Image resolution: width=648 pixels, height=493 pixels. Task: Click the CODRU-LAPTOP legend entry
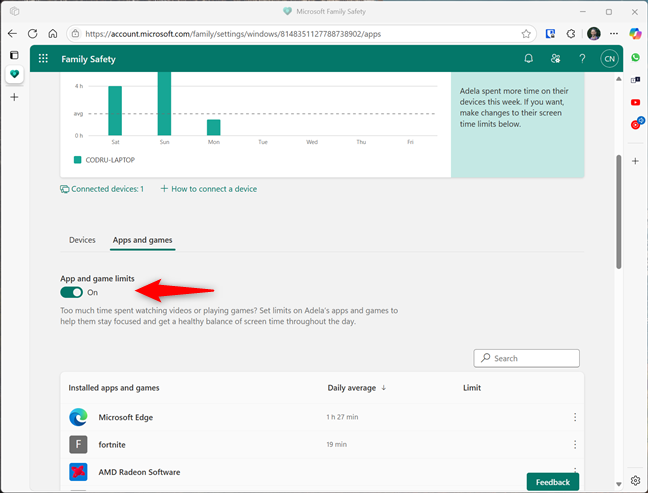coord(105,160)
